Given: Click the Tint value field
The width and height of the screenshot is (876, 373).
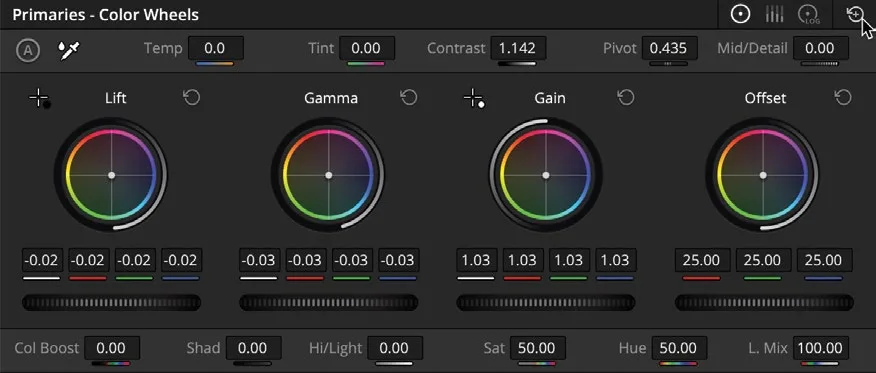Looking at the screenshot, I should [366, 49].
